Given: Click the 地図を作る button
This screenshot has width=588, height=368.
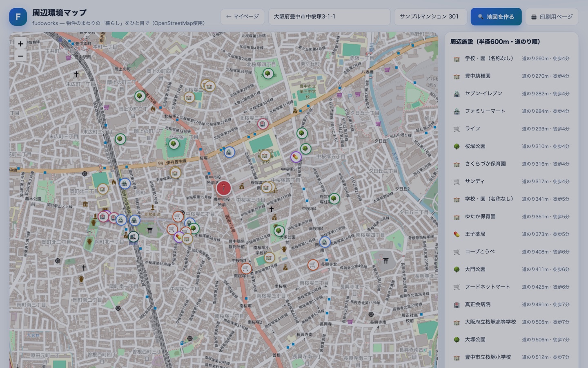Looking at the screenshot, I should pos(496,17).
